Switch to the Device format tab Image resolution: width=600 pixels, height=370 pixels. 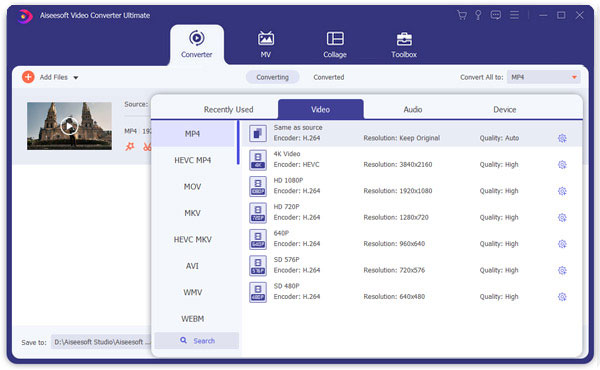(504, 110)
